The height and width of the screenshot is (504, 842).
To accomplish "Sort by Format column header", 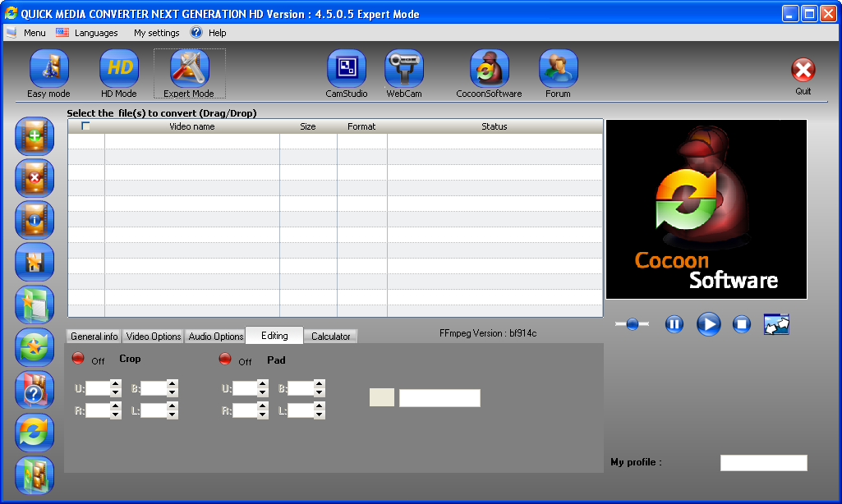I will [x=361, y=126].
